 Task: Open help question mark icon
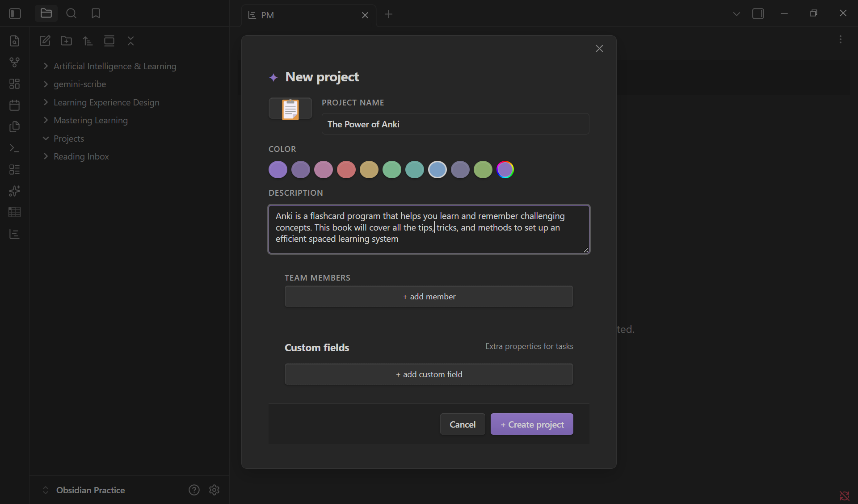tap(194, 490)
